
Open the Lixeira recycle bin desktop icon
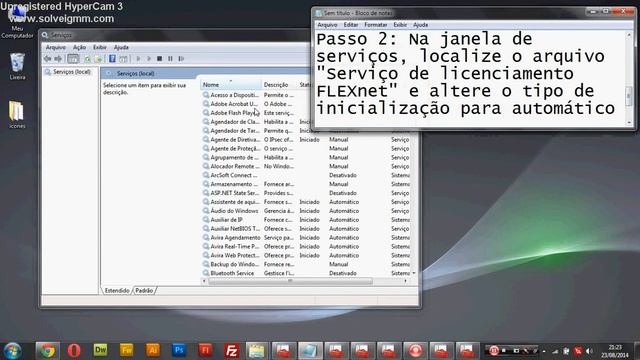pos(17,66)
